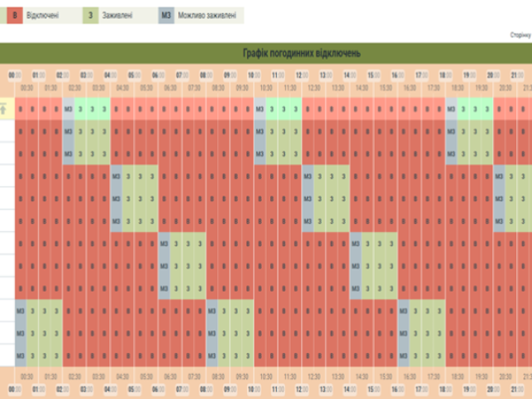
Task: Click 06:00 in the bottom hour row
Action: pos(157,388)
